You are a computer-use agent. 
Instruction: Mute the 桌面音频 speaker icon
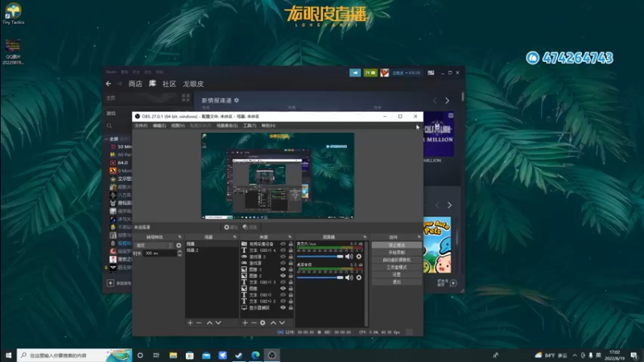[x=349, y=278]
